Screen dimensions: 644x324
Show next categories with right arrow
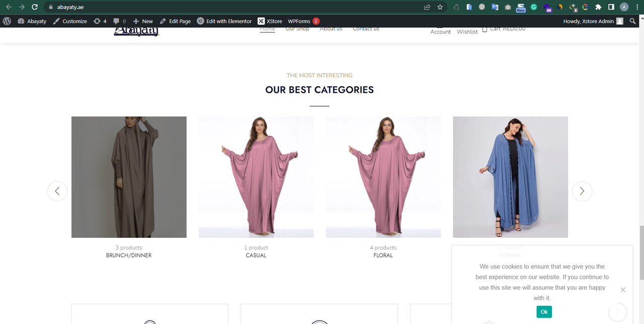pyautogui.click(x=582, y=191)
